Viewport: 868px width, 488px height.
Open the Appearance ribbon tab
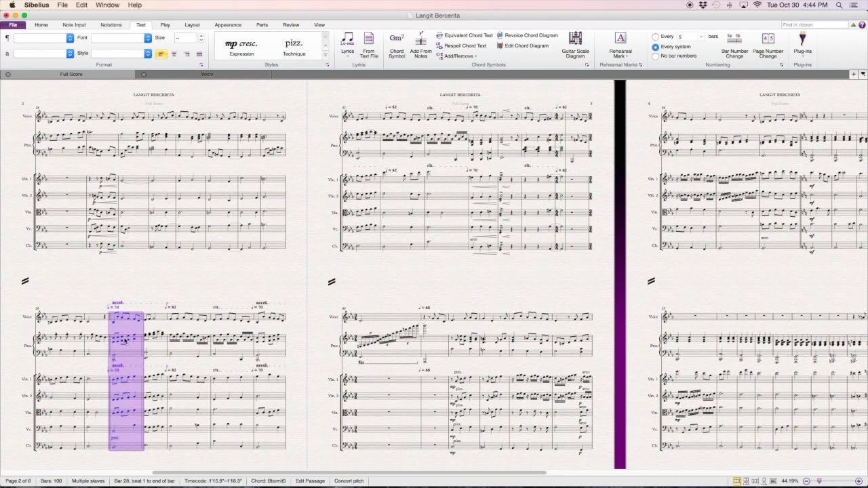pyautogui.click(x=228, y=25)
